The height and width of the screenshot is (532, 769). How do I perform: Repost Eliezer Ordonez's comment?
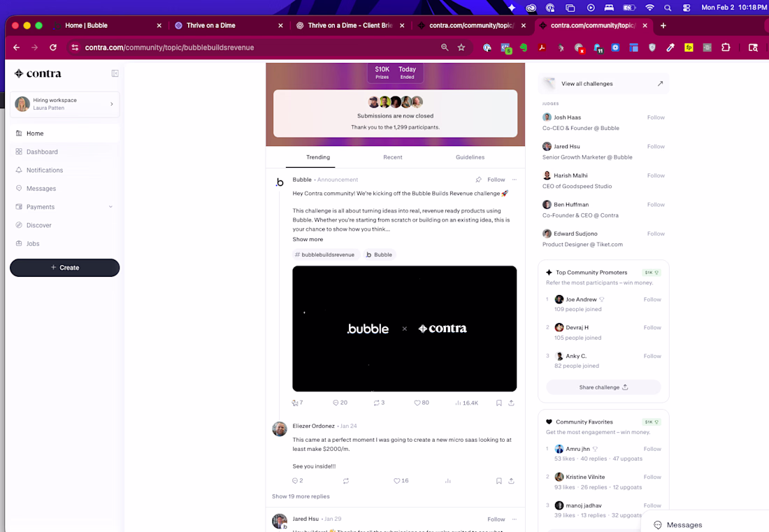click(346, 481)
